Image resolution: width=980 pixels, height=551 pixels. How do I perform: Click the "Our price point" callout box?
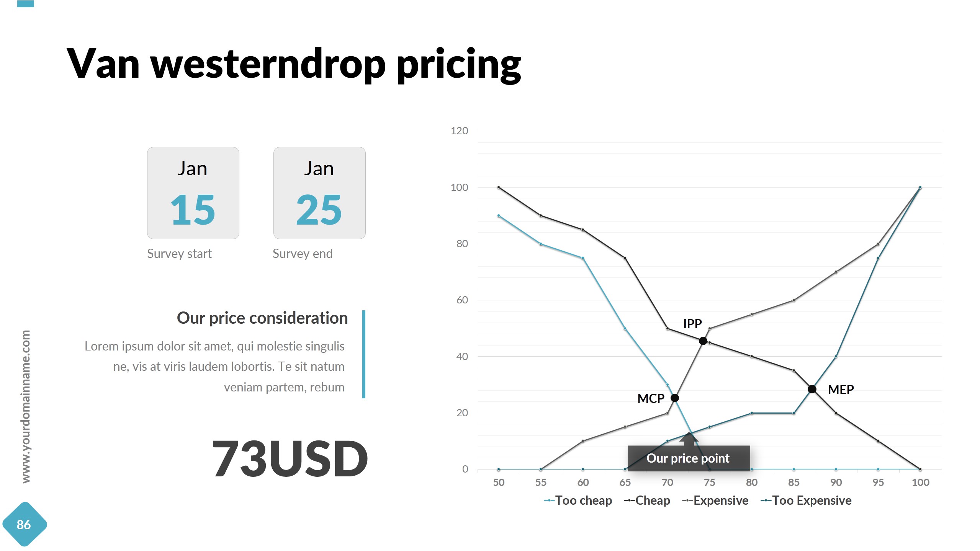(x=688, y=458)
